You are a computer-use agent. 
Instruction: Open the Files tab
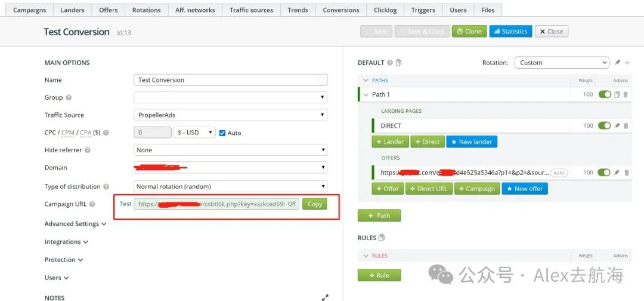[488, 10]
